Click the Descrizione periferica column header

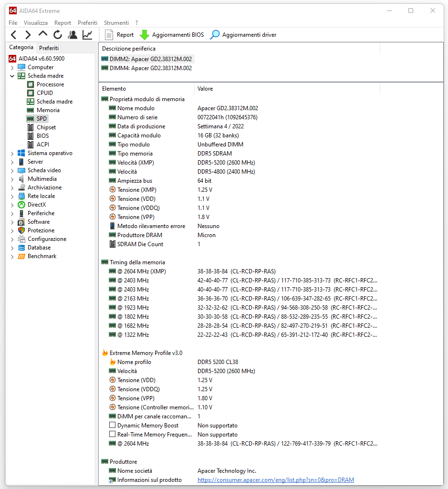click(240, 49)
